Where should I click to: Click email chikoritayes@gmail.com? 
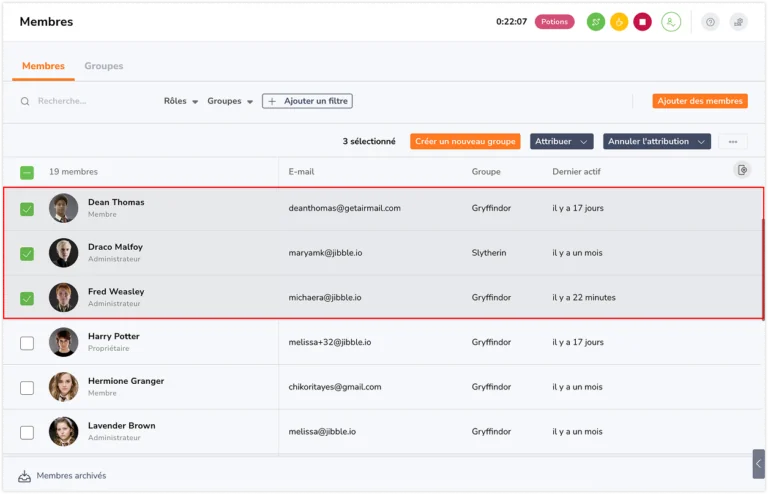[x=335, y=387]
